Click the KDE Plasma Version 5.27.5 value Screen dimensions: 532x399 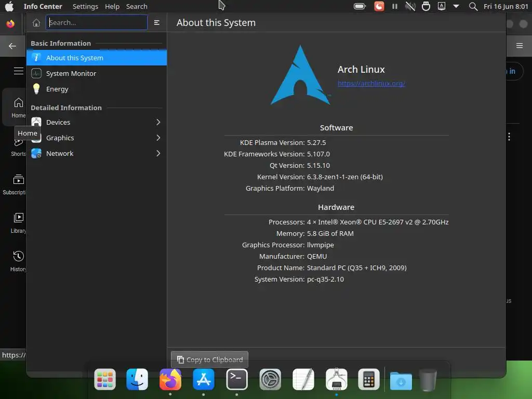pos(316,142)
